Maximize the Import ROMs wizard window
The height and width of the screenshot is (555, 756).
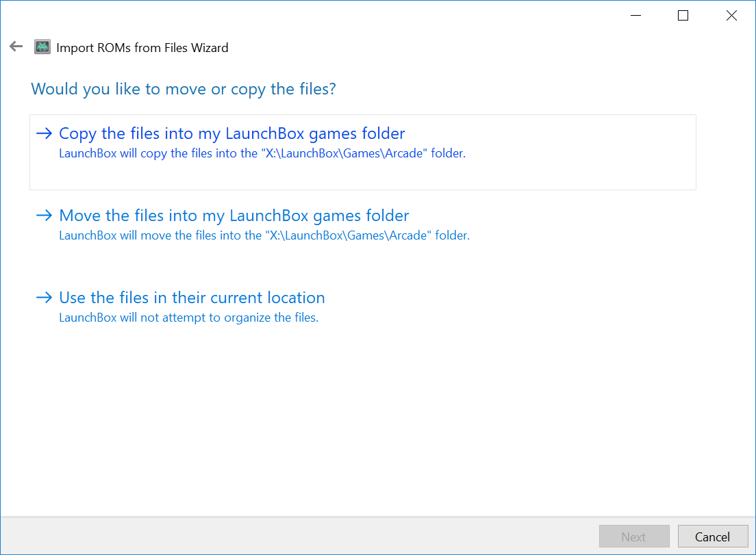[683, 16]
